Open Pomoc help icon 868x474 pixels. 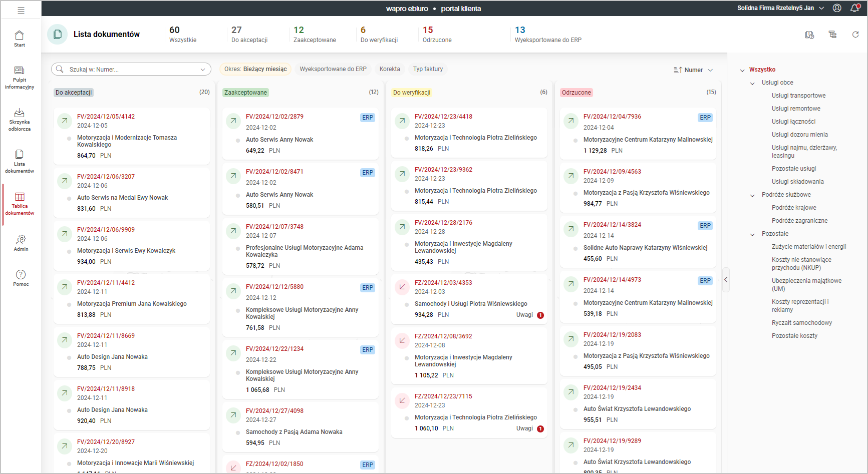coord(21,278)
